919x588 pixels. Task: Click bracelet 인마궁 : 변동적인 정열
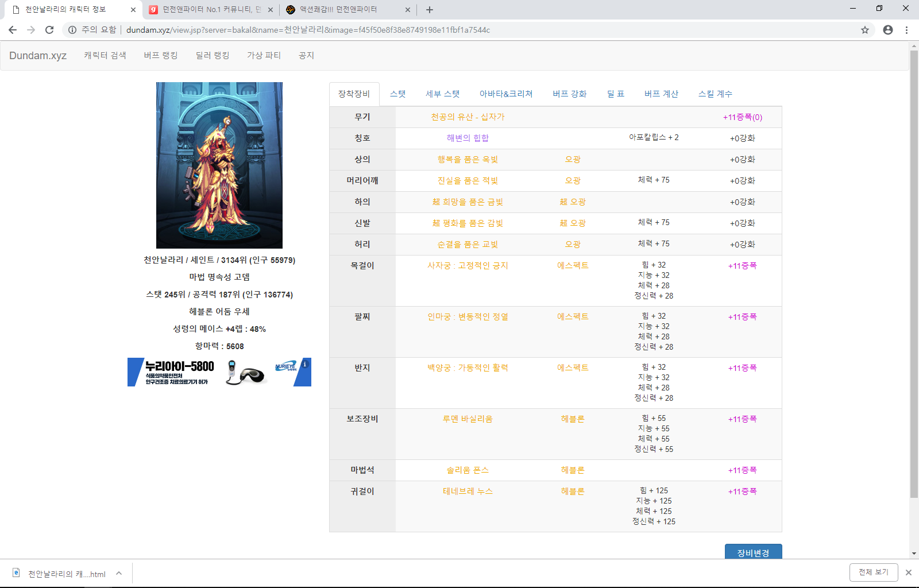click(x=468, y=317)
